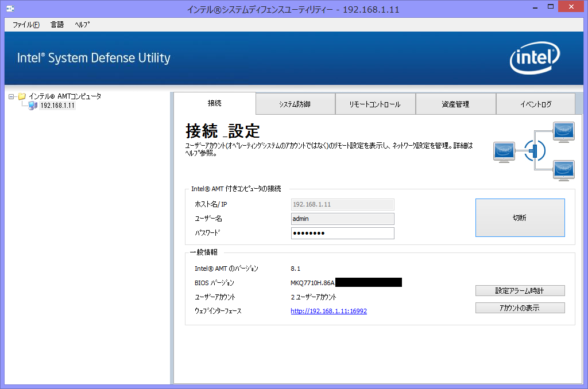588x389 pixels.
Task: Click the 切断 disconnect button
Action: (520, 217)
